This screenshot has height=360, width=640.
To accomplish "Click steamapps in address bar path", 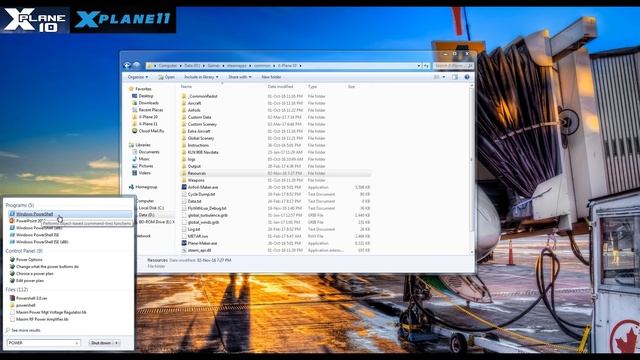I will click(237, 65).
